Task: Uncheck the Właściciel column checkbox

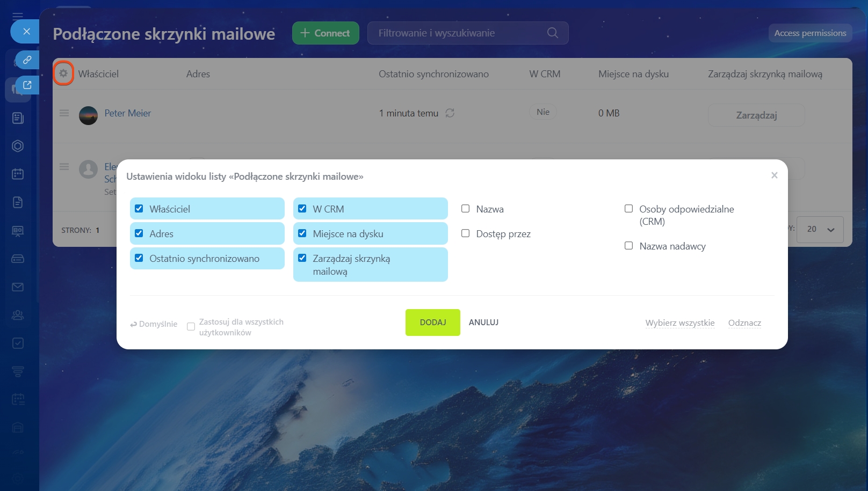Action: pos(139,209)
